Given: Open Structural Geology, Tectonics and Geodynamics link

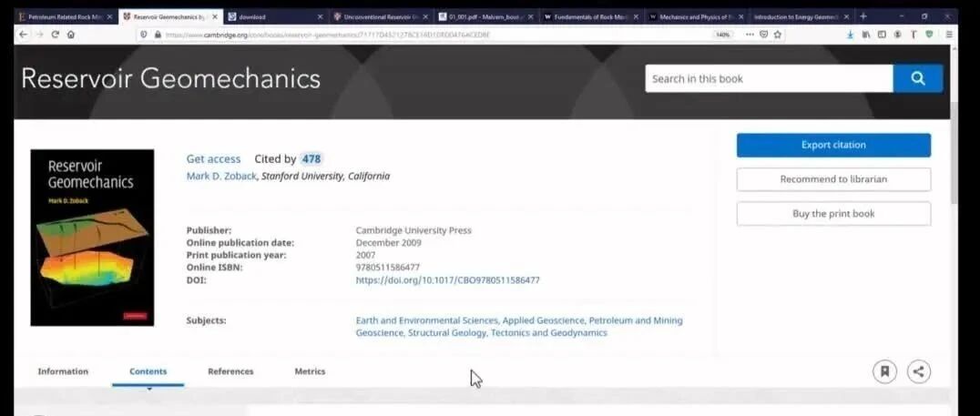Looking at the screenshot, I should coord(507,333).
